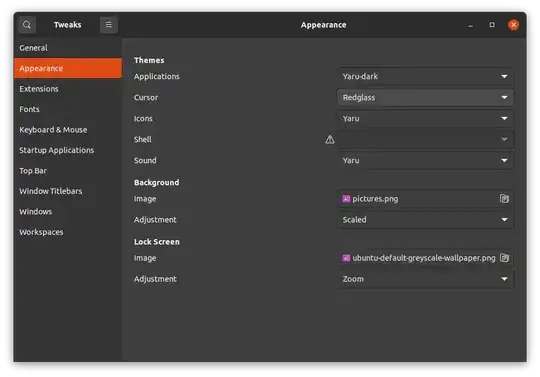Open Workspaces settings
The height and width of the screenshot is (377, 540).
(x=68, y=232)
